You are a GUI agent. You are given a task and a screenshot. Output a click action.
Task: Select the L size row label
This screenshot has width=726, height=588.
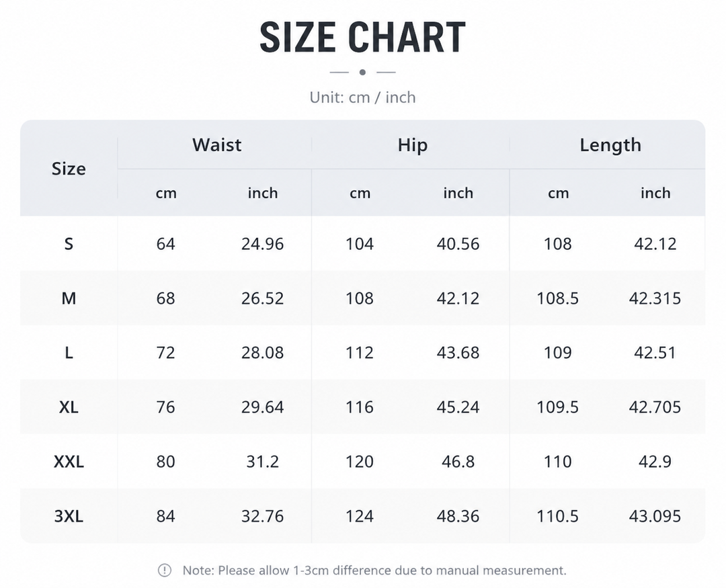(69, 353)
